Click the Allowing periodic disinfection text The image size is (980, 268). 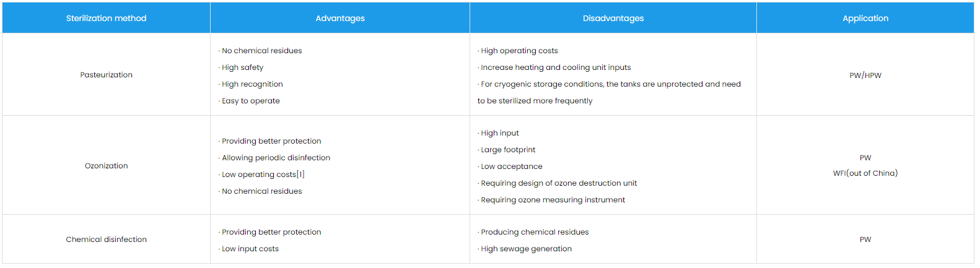(276, 158)
